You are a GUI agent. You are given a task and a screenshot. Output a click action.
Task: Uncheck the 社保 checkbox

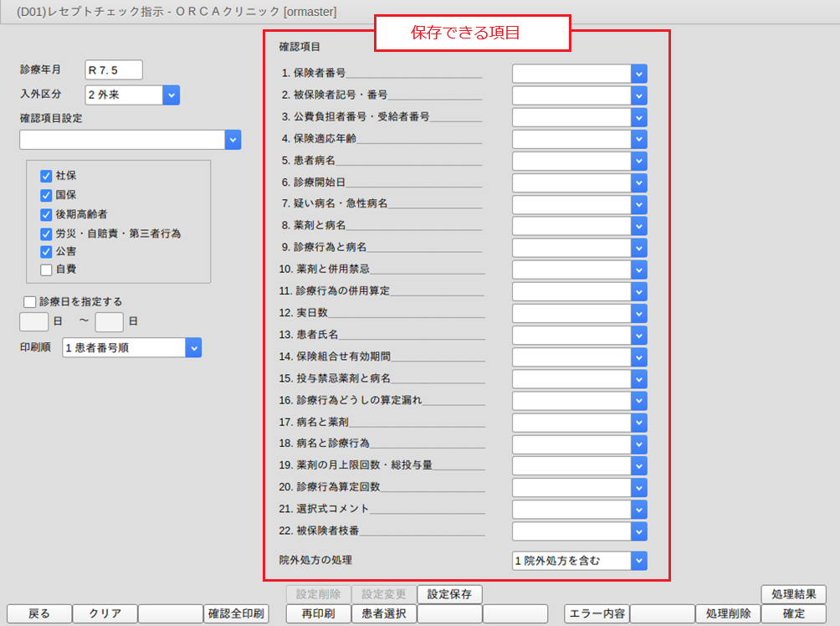(47, 176)
